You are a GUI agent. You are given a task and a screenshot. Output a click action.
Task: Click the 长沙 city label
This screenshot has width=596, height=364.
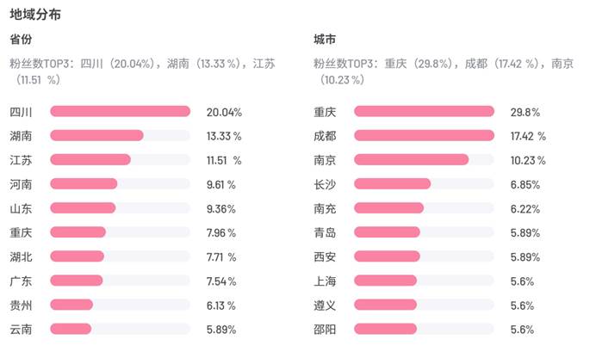click(x=325, y=183)
